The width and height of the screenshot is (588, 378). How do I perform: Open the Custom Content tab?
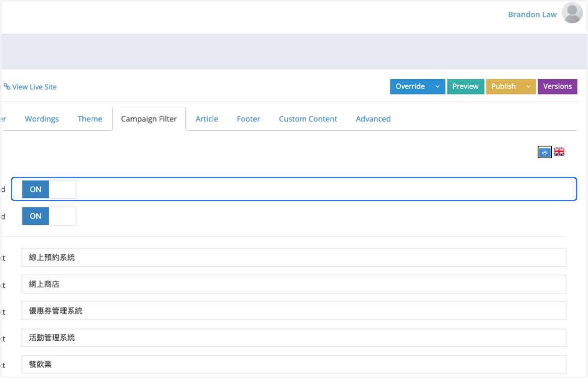click(x=308, y=119)
